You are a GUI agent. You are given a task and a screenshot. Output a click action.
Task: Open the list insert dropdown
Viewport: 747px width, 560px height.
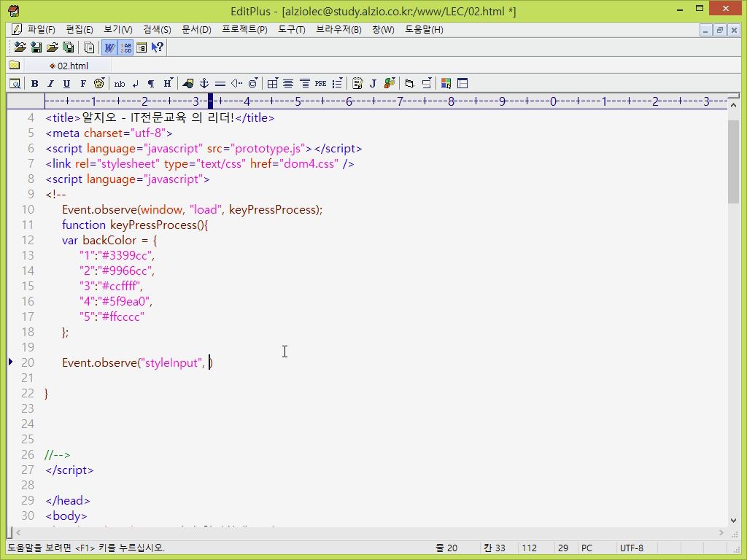coord(337,83)
